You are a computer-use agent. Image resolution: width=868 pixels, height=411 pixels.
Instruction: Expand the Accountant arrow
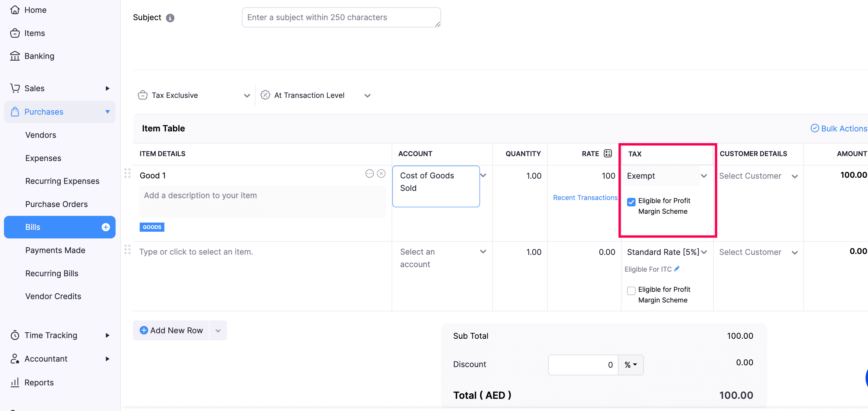(107, 359)
